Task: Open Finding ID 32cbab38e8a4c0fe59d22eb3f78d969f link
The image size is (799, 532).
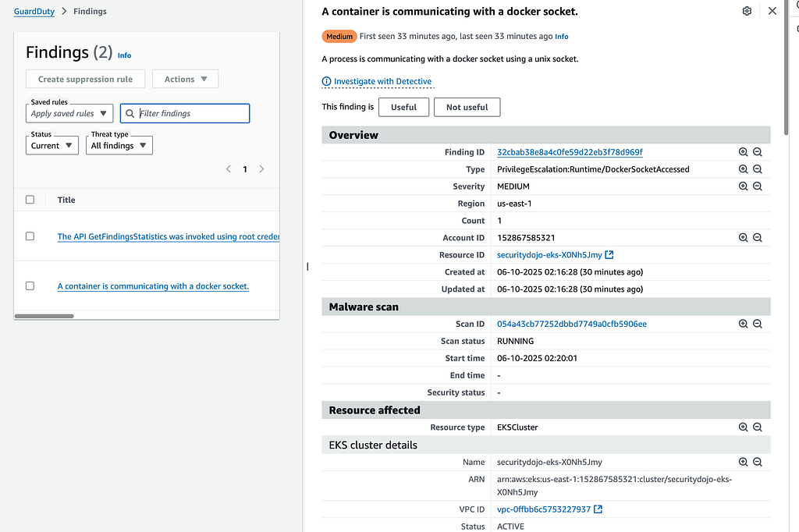Action: point(570,152)
